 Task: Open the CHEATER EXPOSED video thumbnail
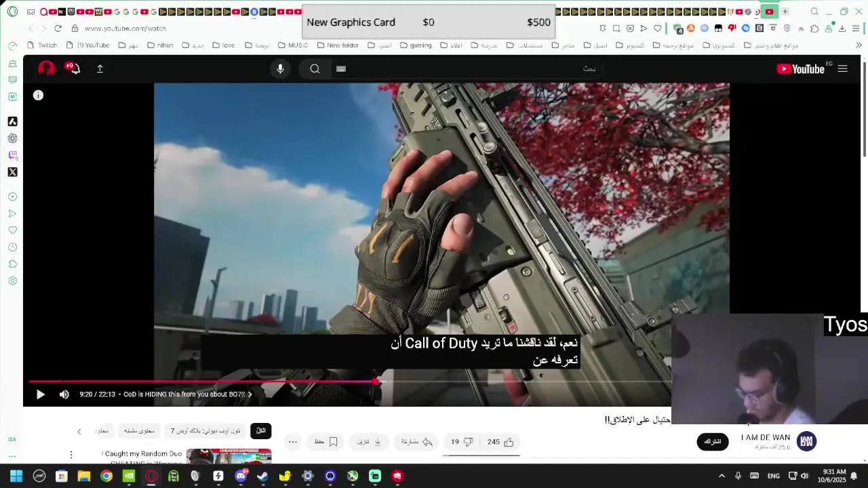[x=229, y=457]
